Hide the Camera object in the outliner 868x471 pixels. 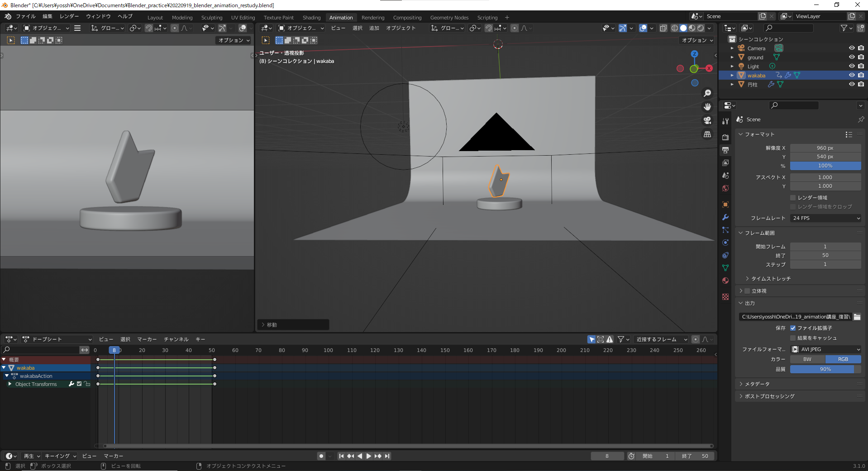(x=851, y=48)
